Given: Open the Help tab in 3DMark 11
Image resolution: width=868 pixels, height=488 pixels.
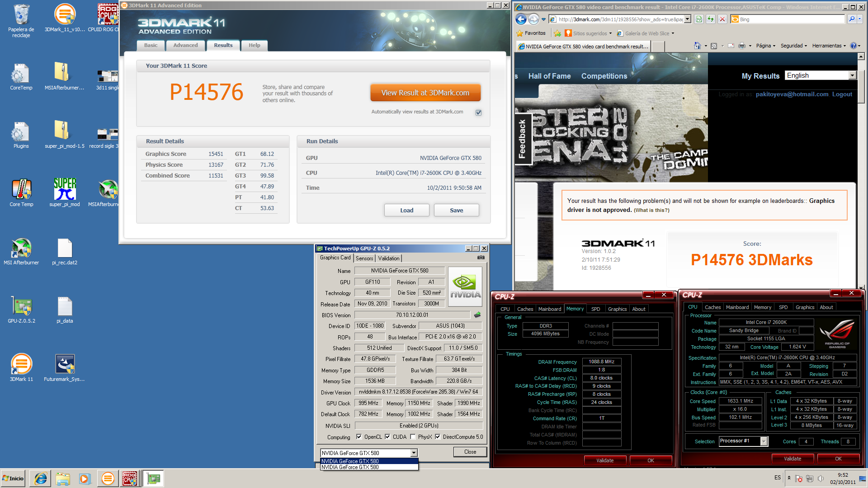Looking at the screenshot, I should point(254,45).
